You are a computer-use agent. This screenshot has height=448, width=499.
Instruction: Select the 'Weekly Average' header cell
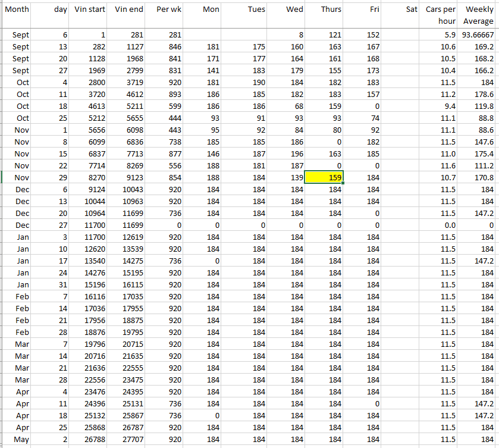tap(479, 15)
